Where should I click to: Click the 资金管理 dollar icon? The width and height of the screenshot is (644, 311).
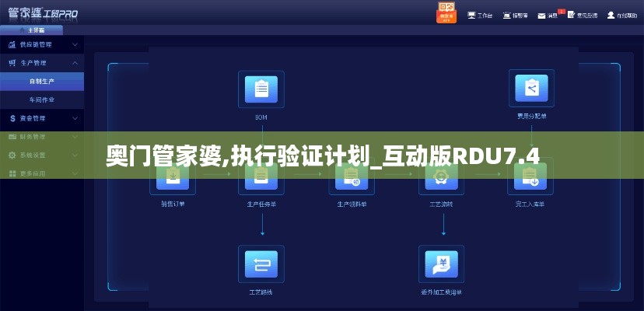[12, 118]
